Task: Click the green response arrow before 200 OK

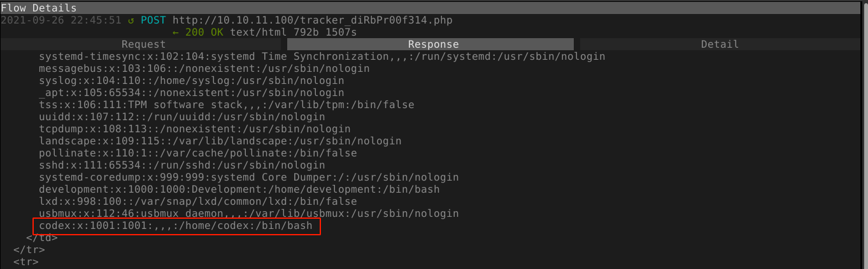Action: [x=176, y=32]
